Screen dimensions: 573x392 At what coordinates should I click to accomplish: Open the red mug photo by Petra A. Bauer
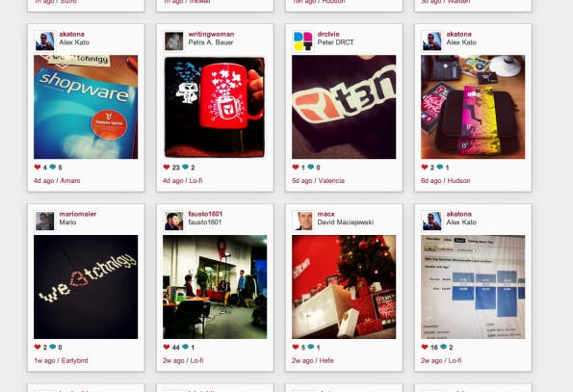click(x=215, y=107)
